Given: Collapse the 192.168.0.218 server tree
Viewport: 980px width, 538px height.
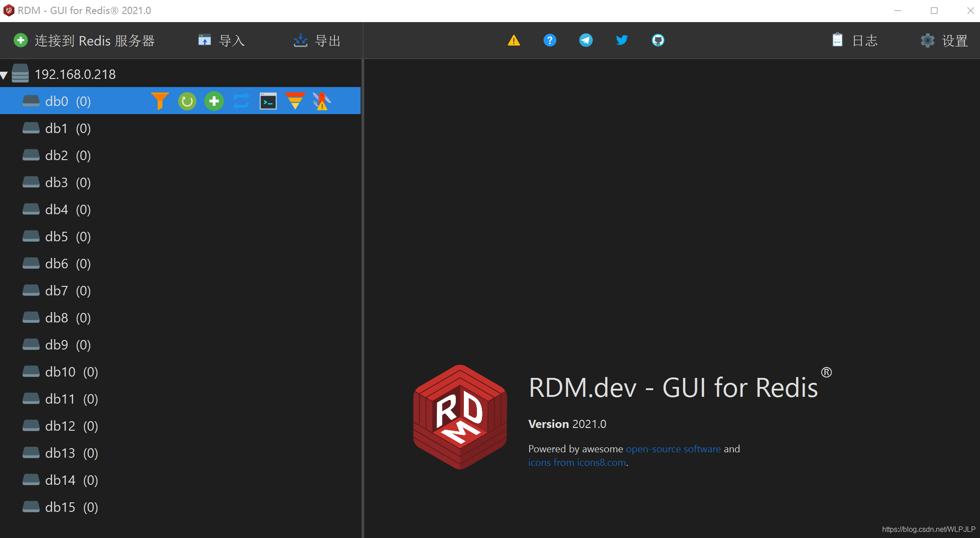Looking at the screenshot, I should [x=5, y=74].
